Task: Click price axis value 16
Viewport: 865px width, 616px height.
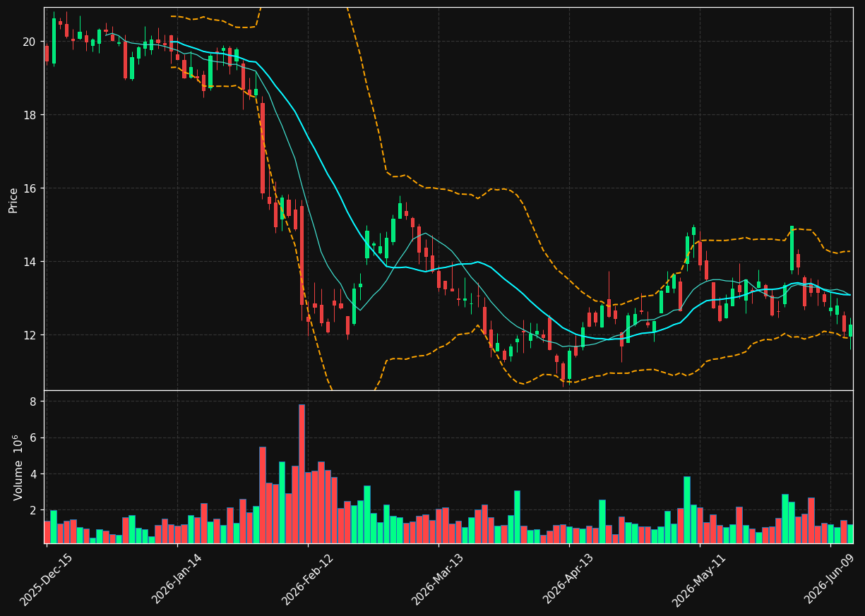Action: coord(29,188)
